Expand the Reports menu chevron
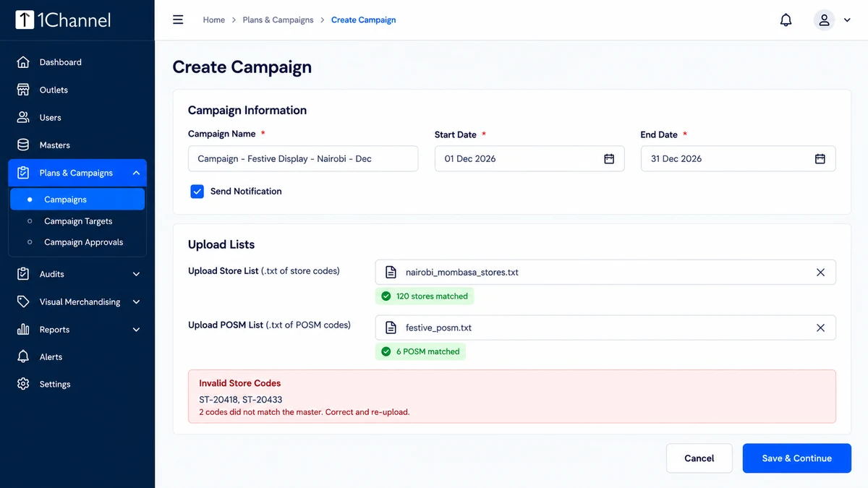 click(136, 330)
